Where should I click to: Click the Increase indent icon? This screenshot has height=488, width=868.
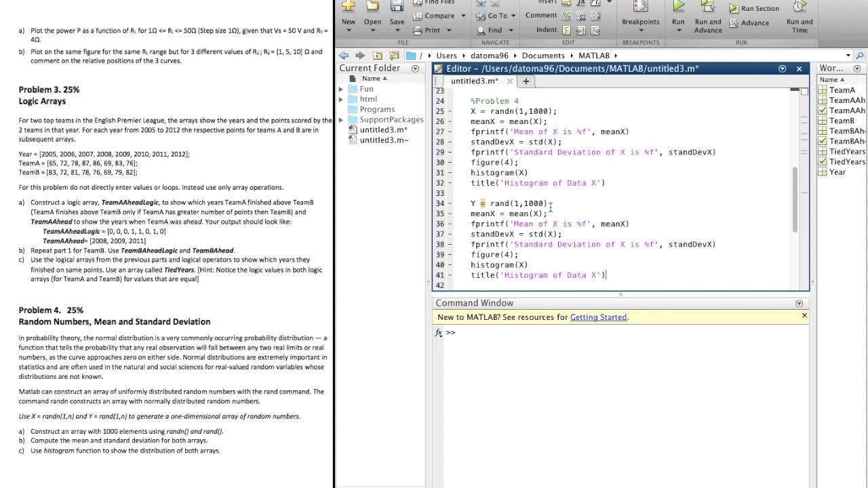coord(580,30)
